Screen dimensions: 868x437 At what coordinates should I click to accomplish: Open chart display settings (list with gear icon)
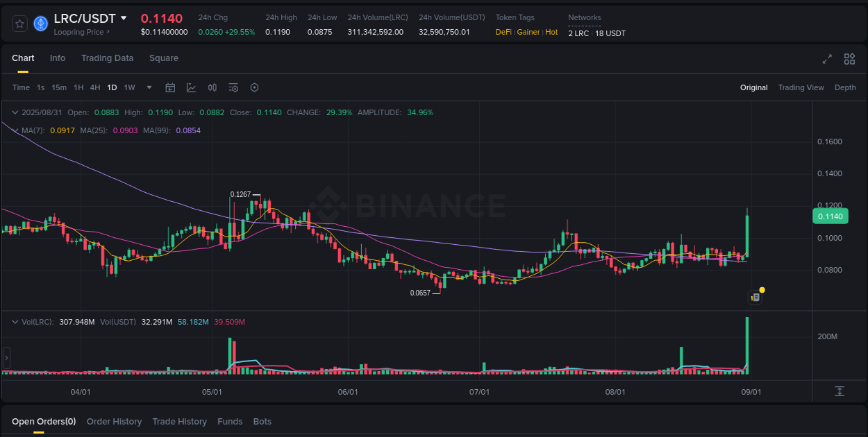[x=233, y=87]
